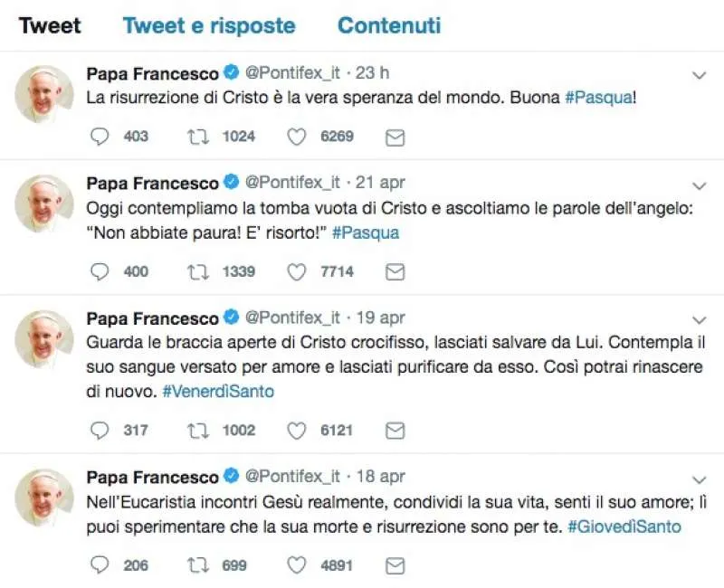Open the chevron menu on 18 apr tweet

[699, 479]
